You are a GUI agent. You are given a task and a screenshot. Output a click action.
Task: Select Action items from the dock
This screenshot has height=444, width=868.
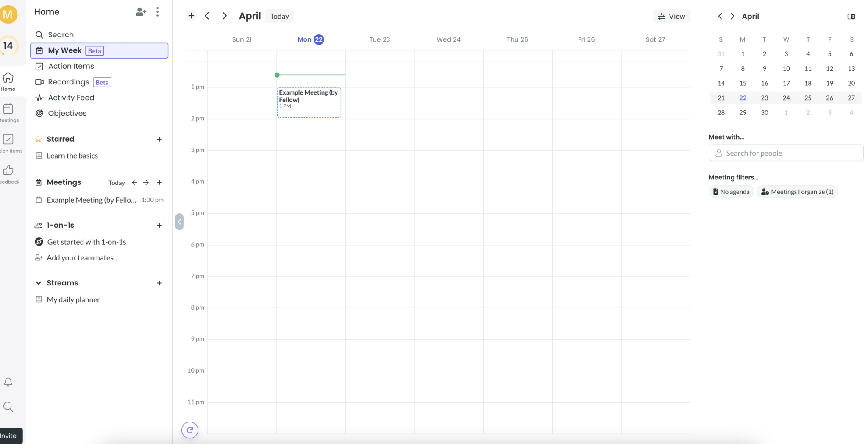(8, 143)
